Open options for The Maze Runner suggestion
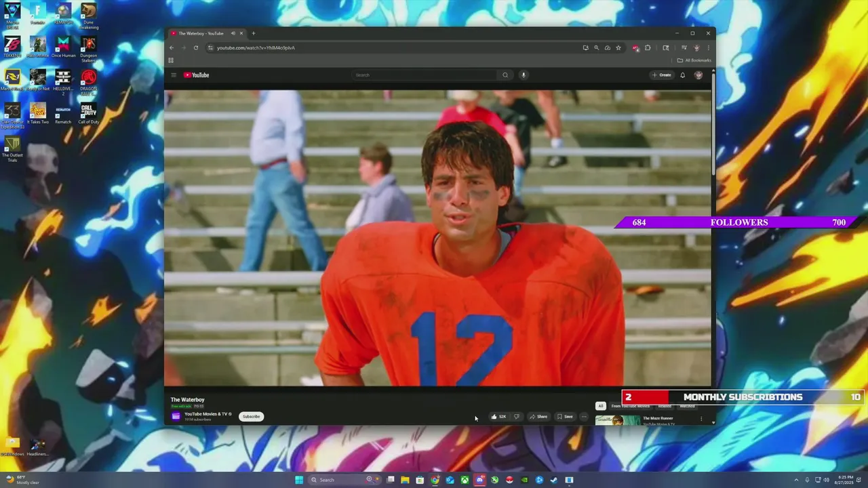The width and height of the screenshot is (868, 488). coord(701,419)
